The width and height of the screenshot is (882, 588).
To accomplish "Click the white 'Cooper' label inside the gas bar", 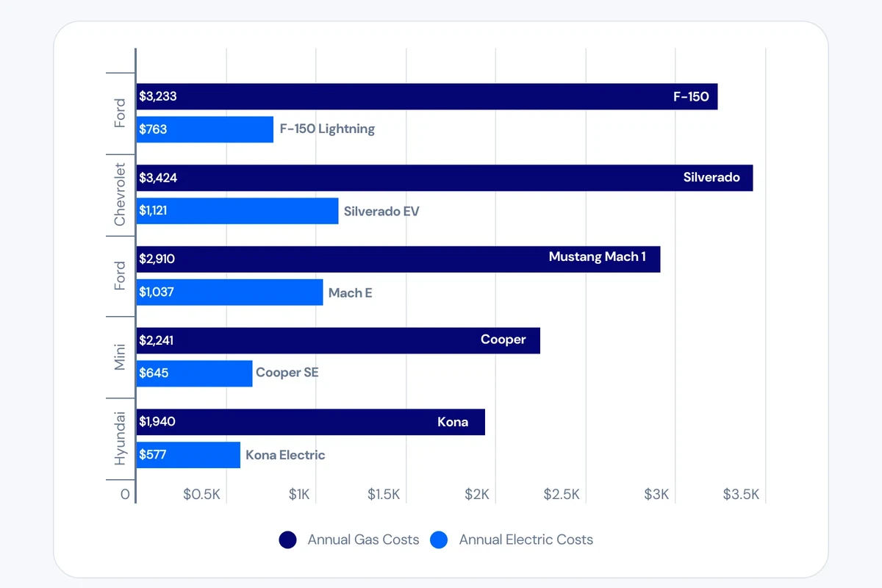I will click(503, 340).
